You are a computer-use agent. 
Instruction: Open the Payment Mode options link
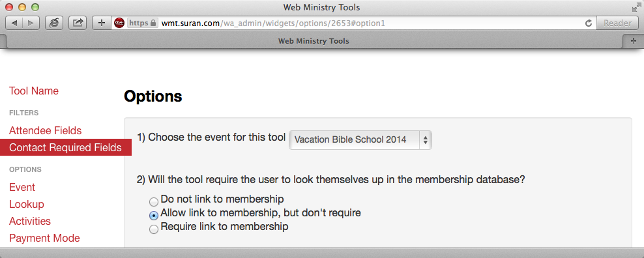click(x=44, y=238)
